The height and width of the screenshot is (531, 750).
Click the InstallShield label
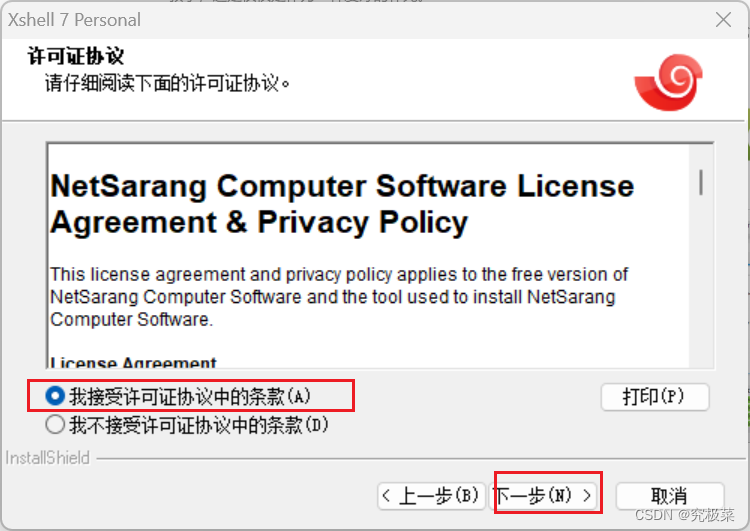pyautogui.click(x=47, y=458)
